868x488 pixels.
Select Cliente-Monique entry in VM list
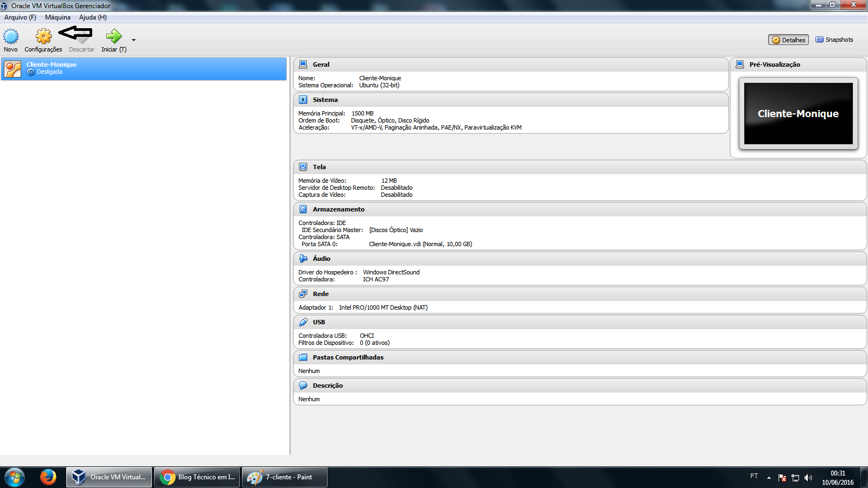point(144,69)
